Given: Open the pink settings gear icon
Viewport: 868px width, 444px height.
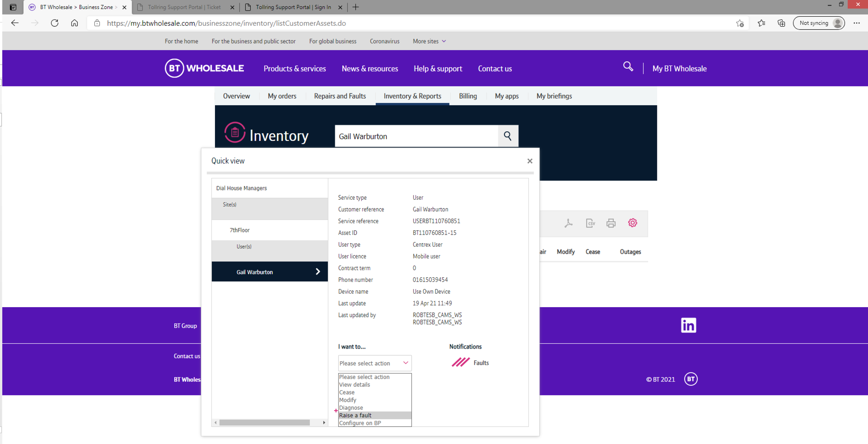Looking at the screenshot, I should point(633,223).
